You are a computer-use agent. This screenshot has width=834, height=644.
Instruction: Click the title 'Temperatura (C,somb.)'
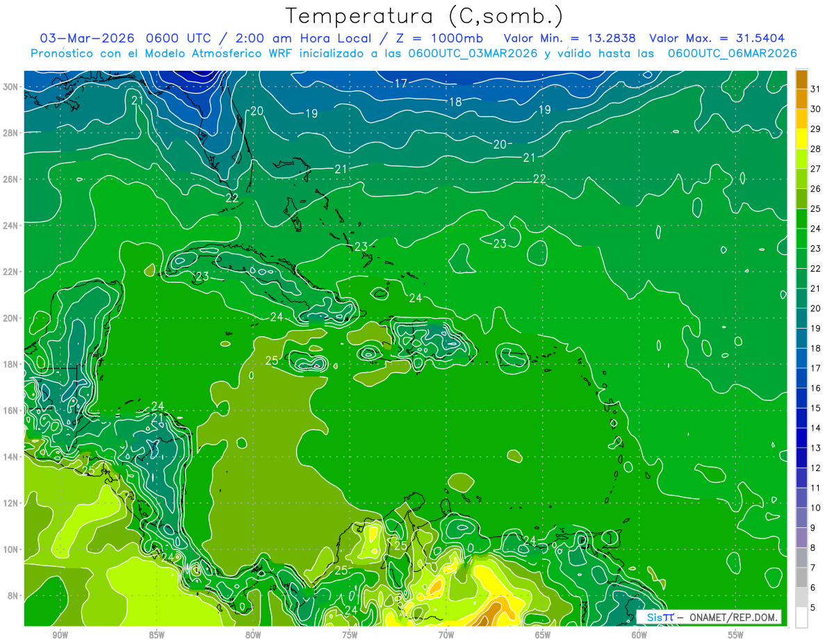click(x=425, y=16)
